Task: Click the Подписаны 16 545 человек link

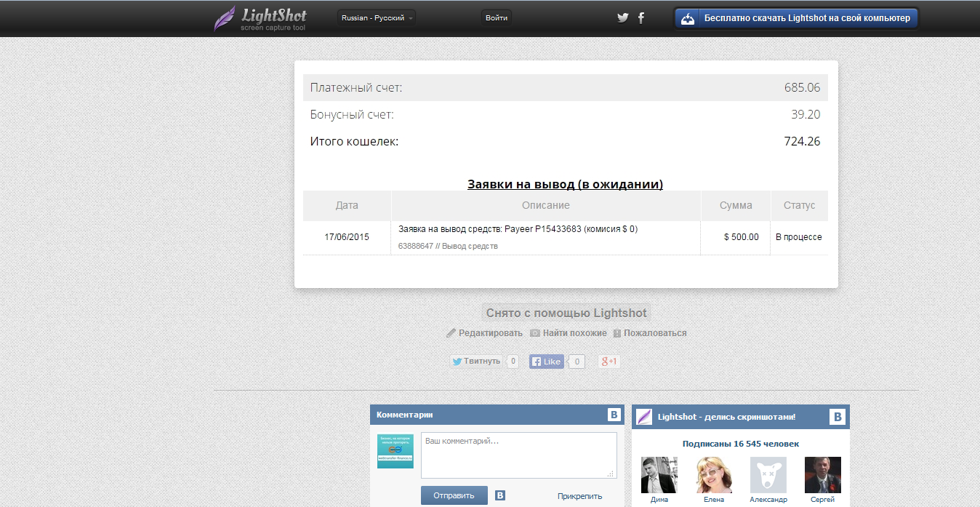Action: coord(740,444)
